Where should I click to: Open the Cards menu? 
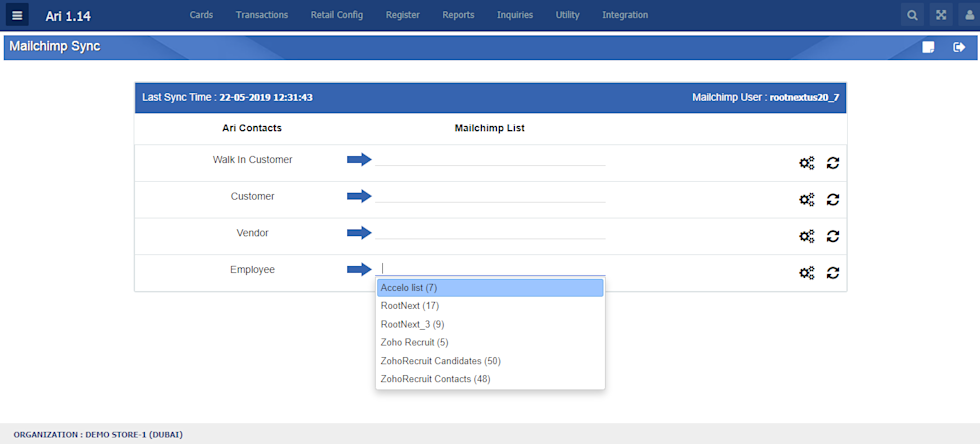(x=201, y=15)
